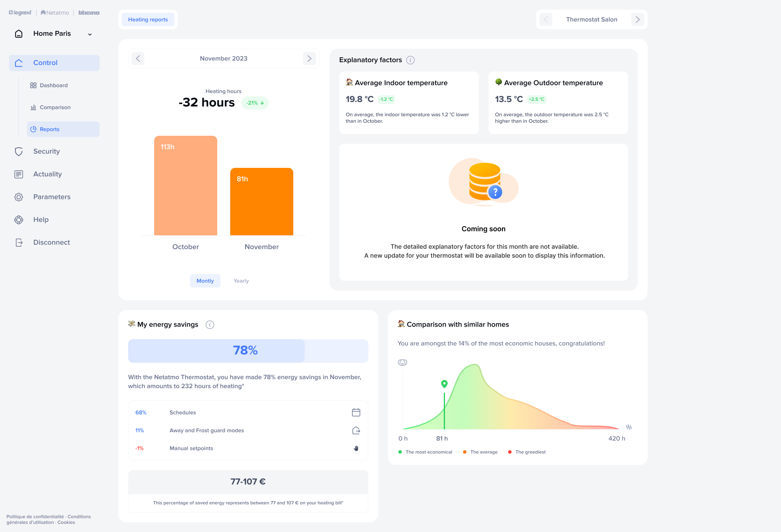This screenshot has width=781, height=532.
Task: Click the green marker on comparison chart
Action: tap(444, 384)
